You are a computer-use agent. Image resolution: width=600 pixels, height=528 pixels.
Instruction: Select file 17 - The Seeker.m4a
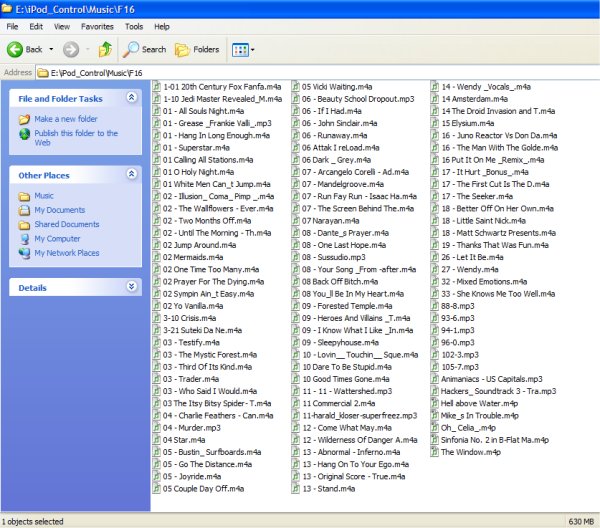(x=477, y=196)
